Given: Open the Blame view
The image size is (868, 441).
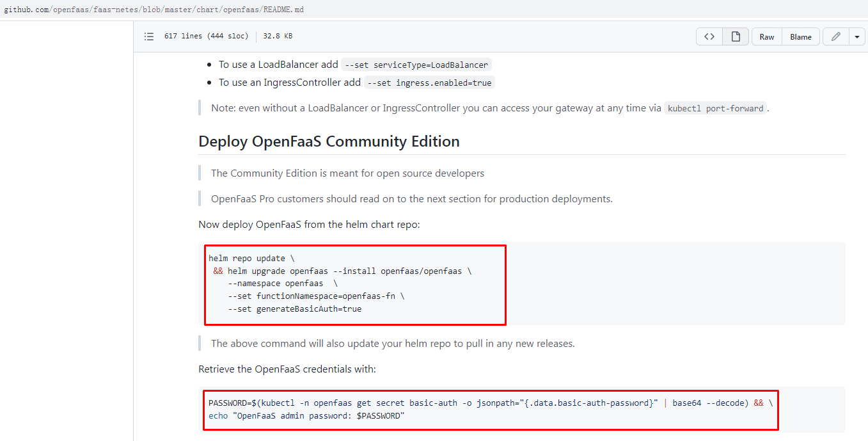Looking at the screenshot, I should pyautogui.click(x=801, y=36).
